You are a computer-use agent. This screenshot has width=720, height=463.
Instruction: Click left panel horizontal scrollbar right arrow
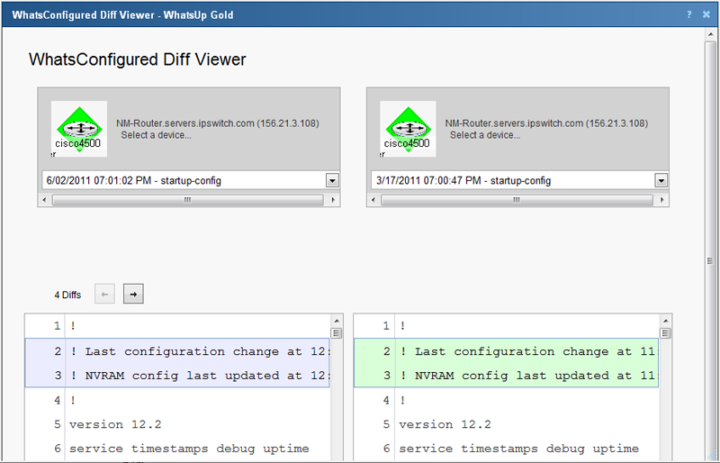click(333, 200)
